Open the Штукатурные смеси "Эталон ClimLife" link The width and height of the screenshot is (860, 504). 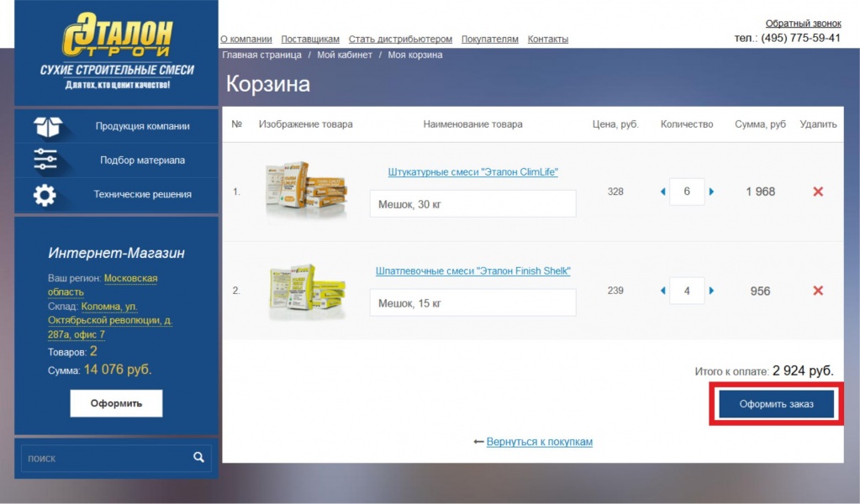[472, 172]
